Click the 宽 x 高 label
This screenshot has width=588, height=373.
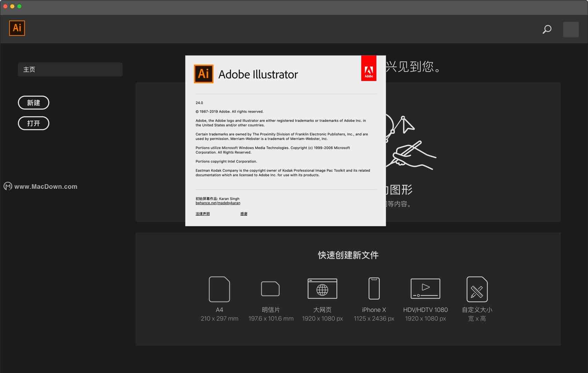pos(477,319)
